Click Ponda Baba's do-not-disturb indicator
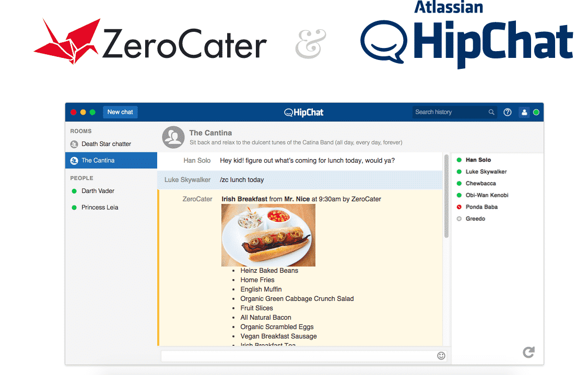The image size is (588, 375). click(x=459, y=207)
